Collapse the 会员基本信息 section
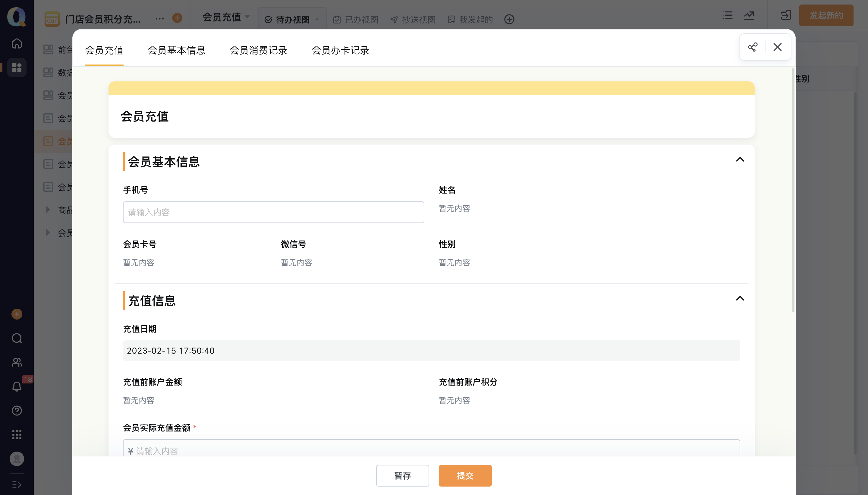868x495 pixels. coord(740,159)
